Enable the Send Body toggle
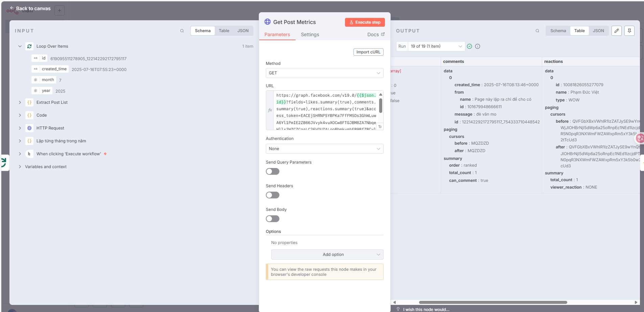 [x=273, y=219]
